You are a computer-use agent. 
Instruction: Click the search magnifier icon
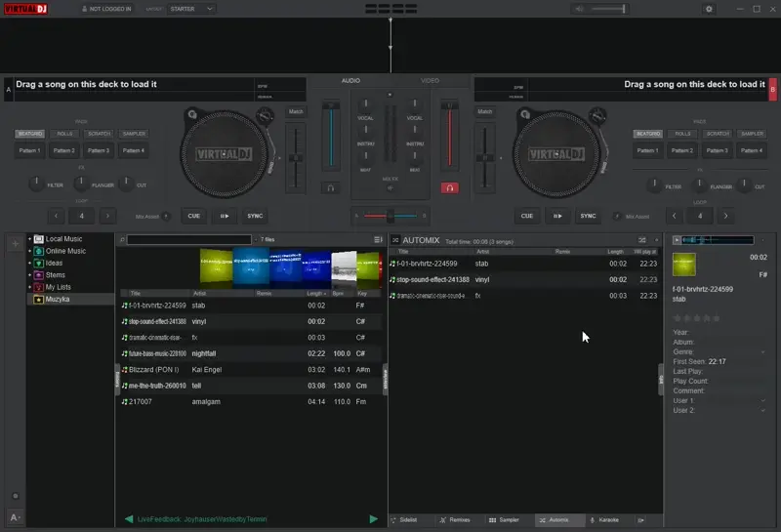[x=122, y=239]
